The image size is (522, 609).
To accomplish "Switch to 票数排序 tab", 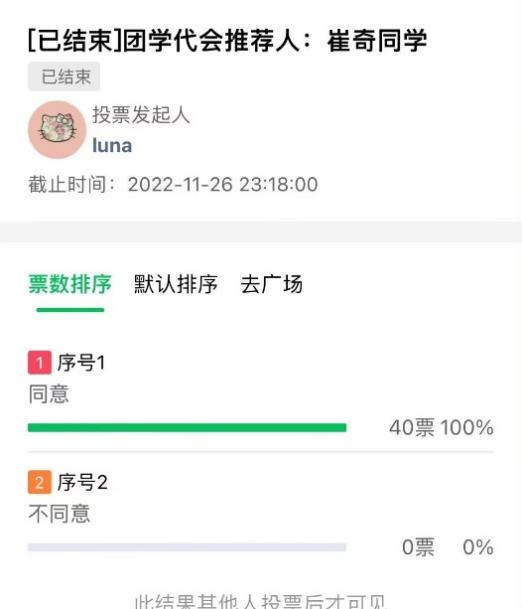I will click(70, 284).
